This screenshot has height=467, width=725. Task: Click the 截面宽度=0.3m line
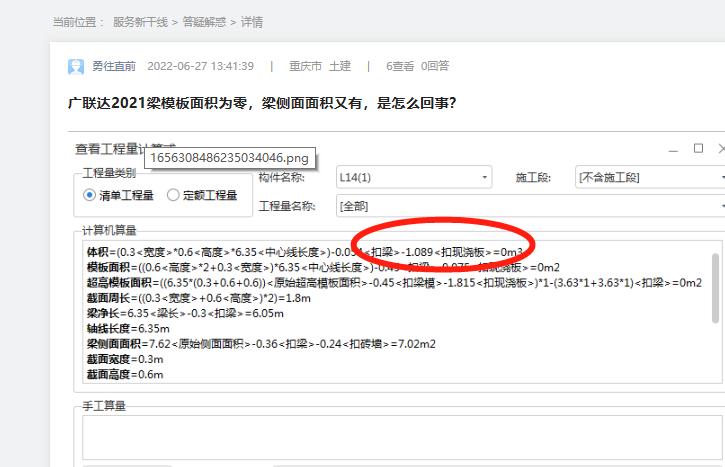[125, 359]
